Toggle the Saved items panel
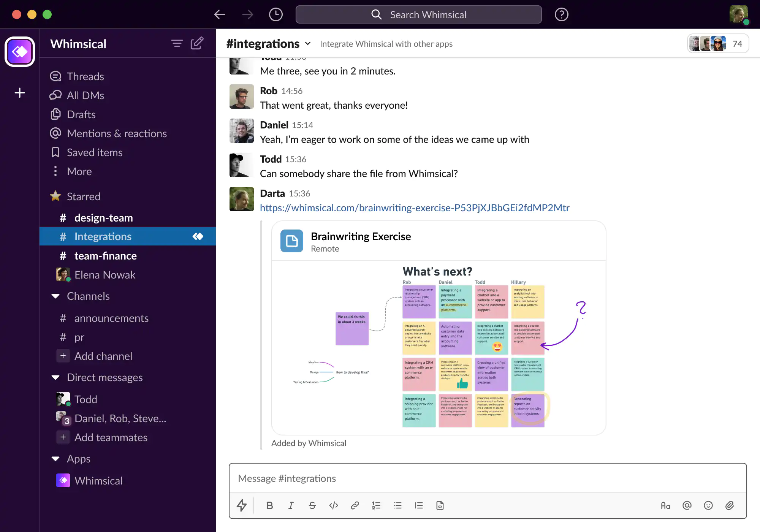The image size is (760, 532). point(94,152)
